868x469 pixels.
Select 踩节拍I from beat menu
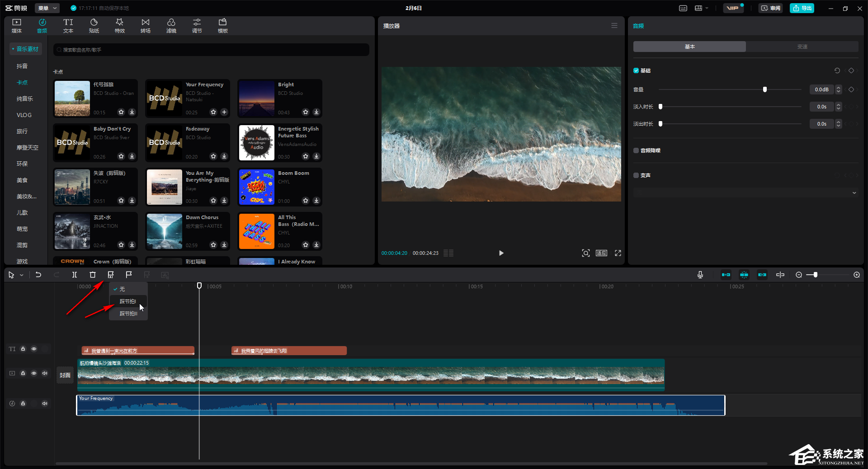click(x=128, y=301)
